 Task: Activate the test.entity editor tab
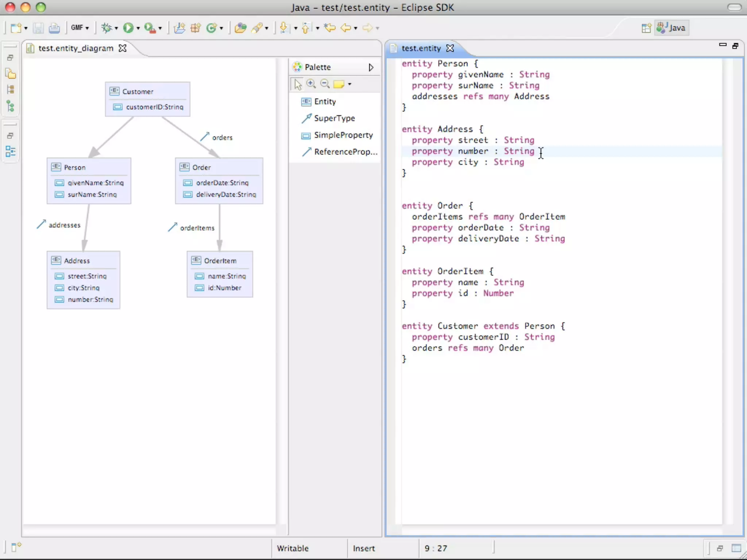coord(421,48)
